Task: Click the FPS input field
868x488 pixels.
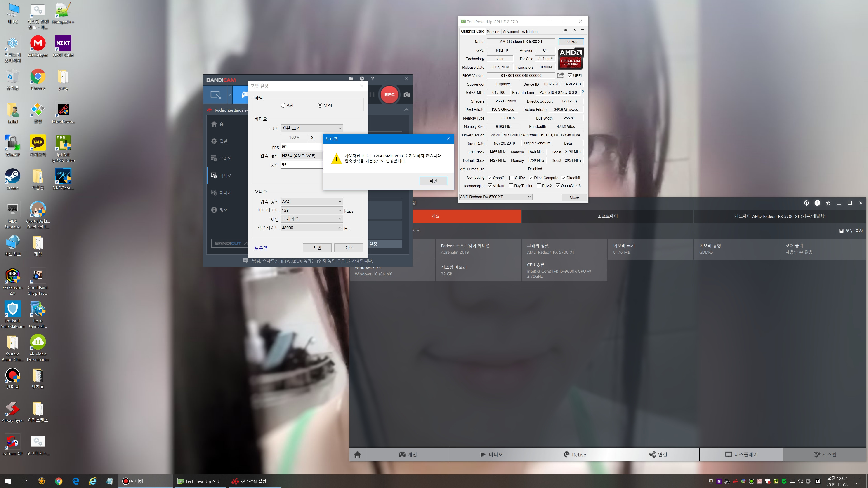Action: coord(302,147)
